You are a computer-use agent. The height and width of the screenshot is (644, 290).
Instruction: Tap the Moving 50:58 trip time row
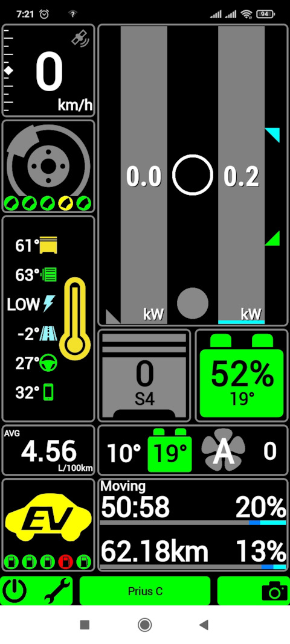tap(193, 502)
